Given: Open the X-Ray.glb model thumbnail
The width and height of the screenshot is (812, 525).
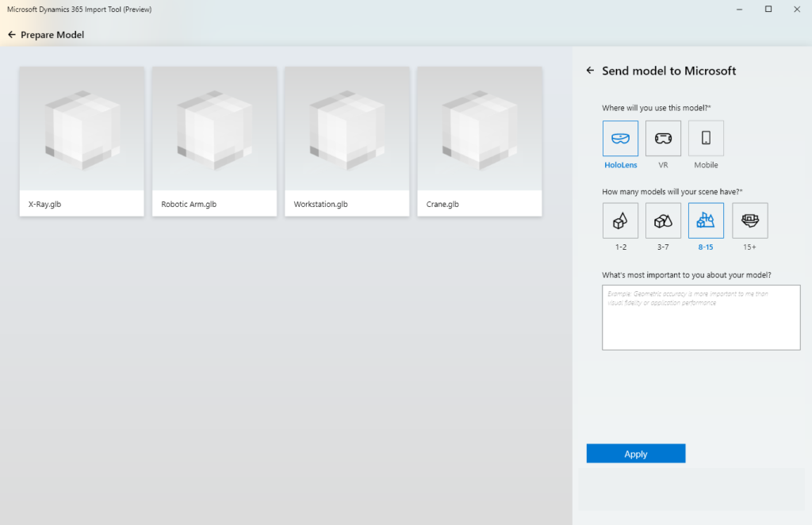Looking at the screenshot, I should coord(82,128).
